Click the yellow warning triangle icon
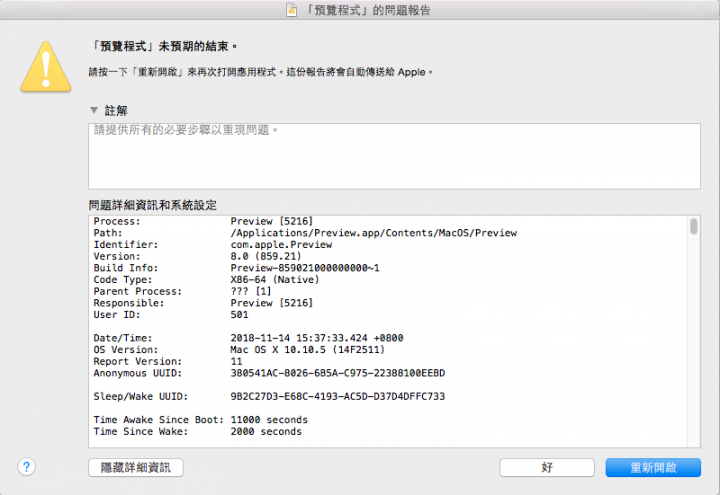720x495 pixels. 46,67
